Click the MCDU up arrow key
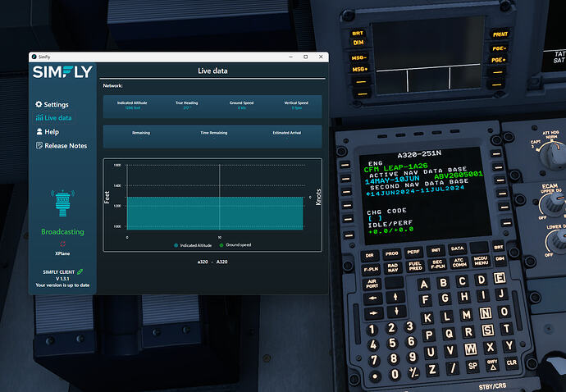The width and height of the screenshot is (566, 392). (x=395, y=297)
